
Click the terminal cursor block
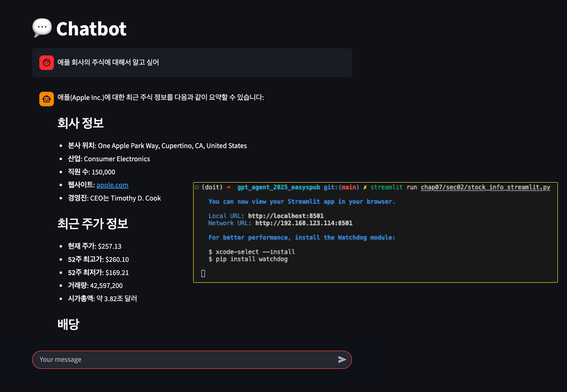pos(203,273)
